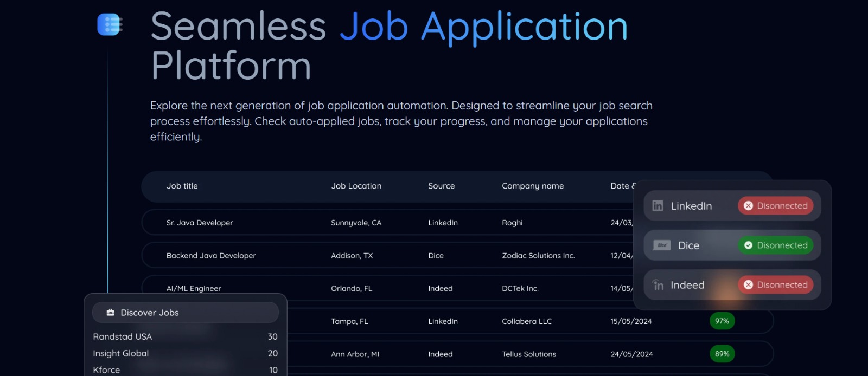Open the Sr. Java Developer job row
The width and height of the screenshot is (868, 376).
pos(200,223)
